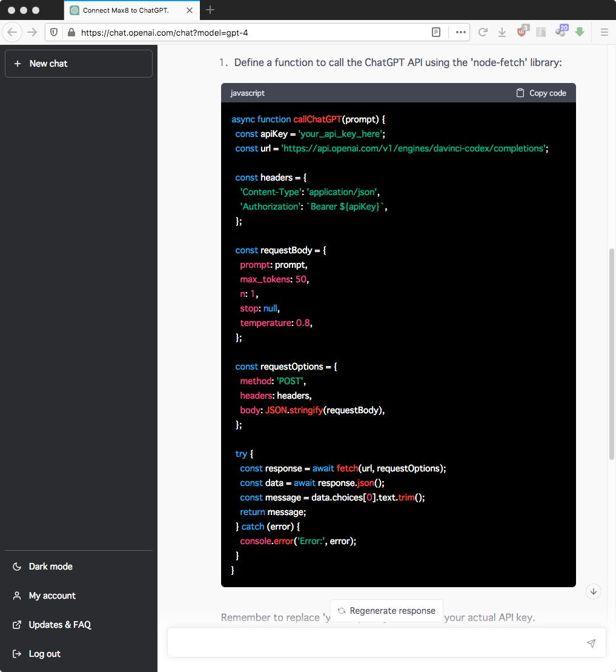Open page actions three-dot menu

pos(460,32)
